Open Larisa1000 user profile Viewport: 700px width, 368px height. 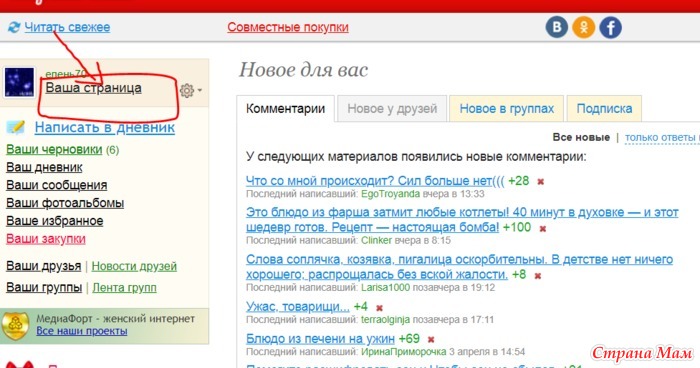pyautogui.click(x=385, y=287)
